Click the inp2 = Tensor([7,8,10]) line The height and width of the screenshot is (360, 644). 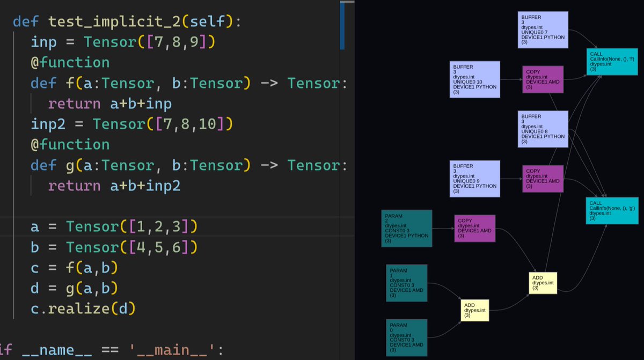[132, 124]
